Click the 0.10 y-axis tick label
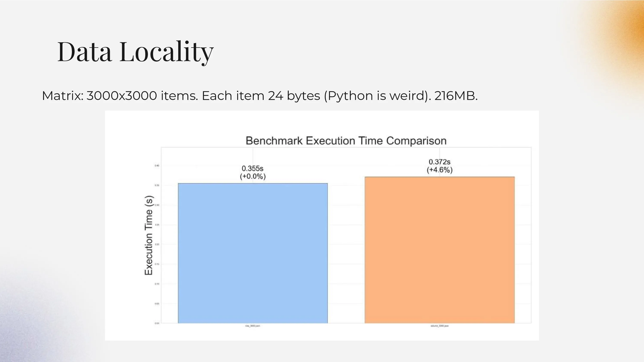This screenshot has width=644, height=362. click(x=157, y=284)
